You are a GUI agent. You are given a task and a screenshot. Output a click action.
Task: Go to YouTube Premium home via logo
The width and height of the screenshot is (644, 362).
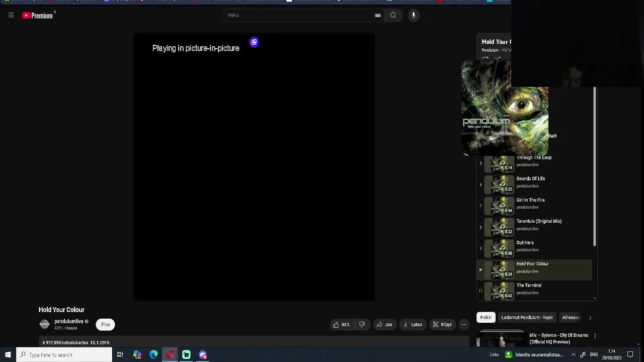(x=38, y=16)
